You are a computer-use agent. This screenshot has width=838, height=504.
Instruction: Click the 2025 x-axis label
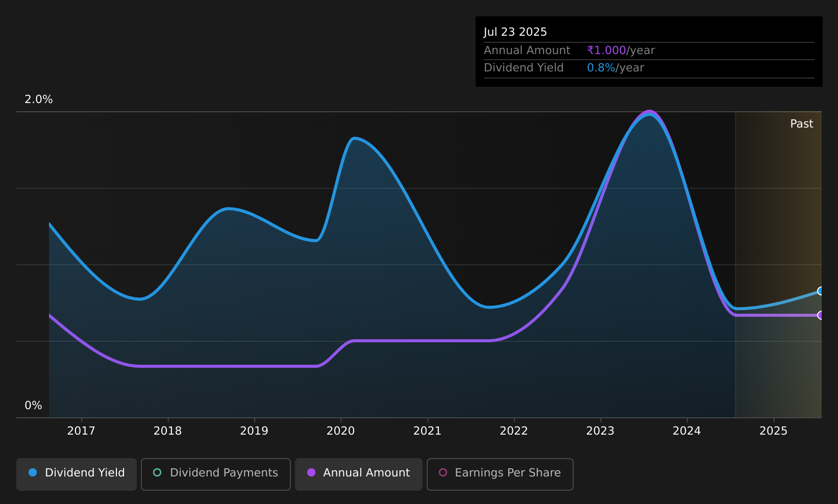tap(774, 431)
